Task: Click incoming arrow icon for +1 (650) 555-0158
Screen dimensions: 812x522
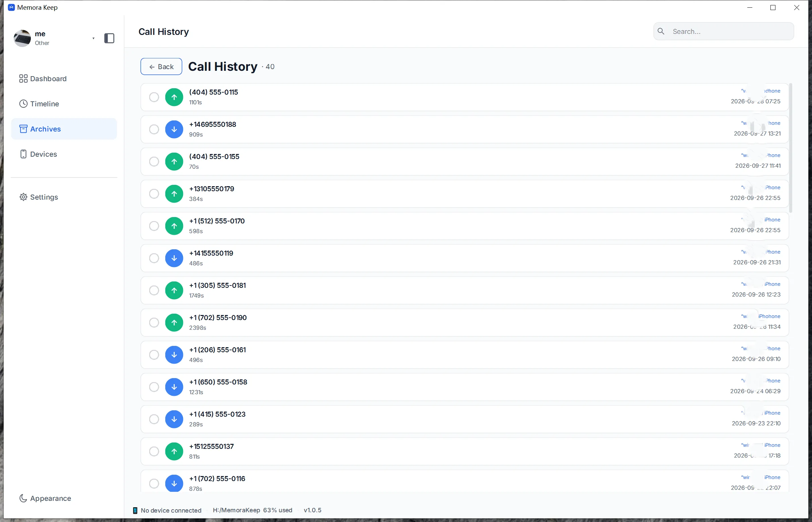Action: (174, 387)
